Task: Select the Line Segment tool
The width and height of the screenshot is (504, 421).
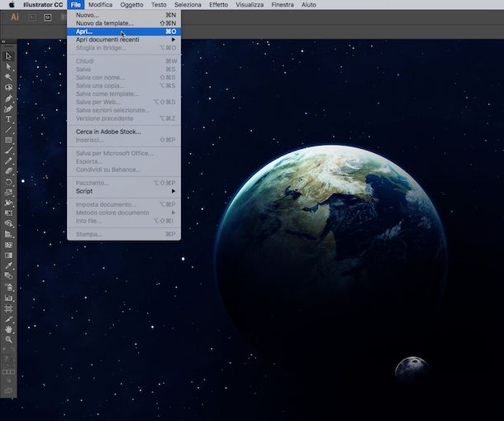Action: coord(8,130)
